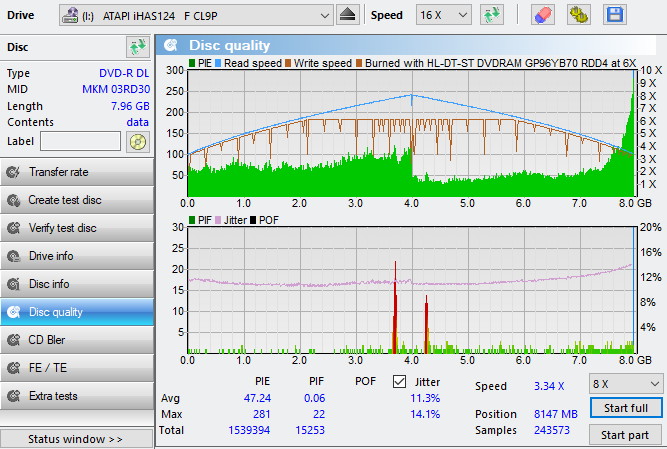Click the refresh speed icon next to 16 X
Image resolution: width=667 pixels, height=449 pixels.
(491, 15)
